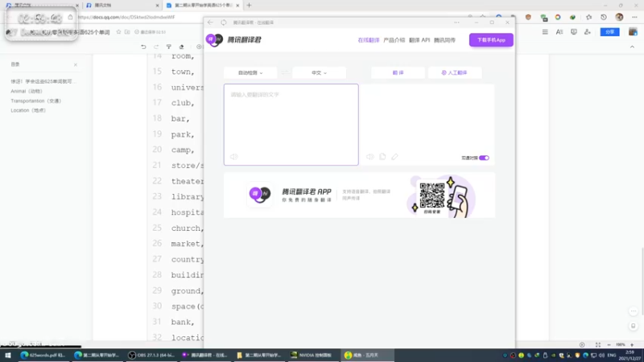The width and height of the screenshot is (644, 362).
Task: Click the move-to-folder icon beside the title
Action: [x=127, y=32]
